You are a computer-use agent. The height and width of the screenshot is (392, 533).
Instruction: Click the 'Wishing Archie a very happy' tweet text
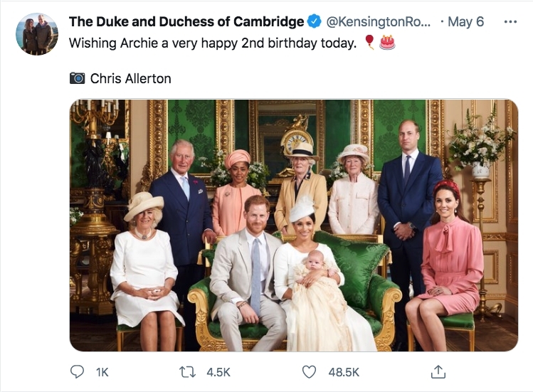(164, 43)
